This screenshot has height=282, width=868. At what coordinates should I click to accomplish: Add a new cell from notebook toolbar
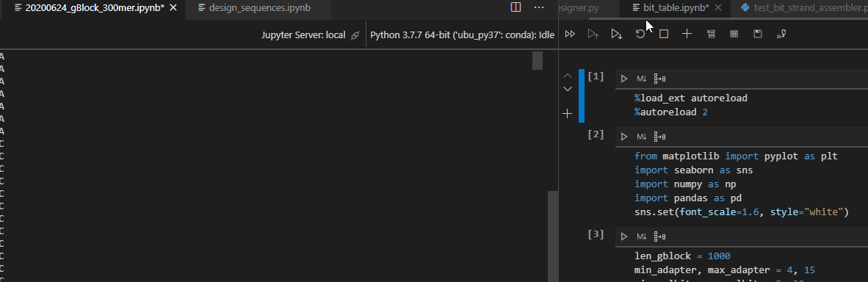tap(687, 34)
